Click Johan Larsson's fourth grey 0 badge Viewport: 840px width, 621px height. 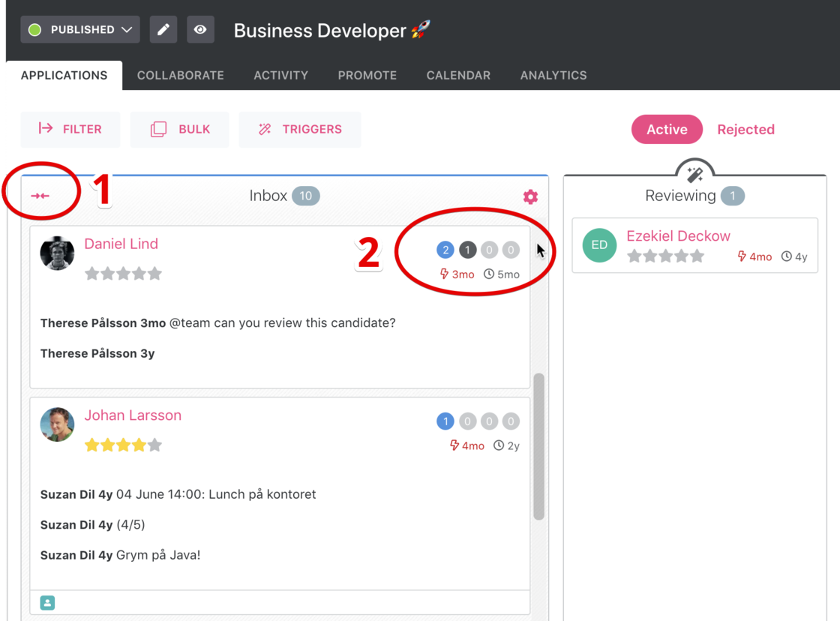(511, 421)
